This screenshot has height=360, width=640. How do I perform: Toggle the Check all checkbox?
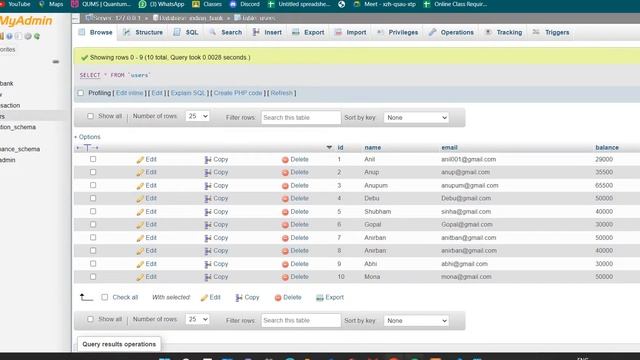104,297
